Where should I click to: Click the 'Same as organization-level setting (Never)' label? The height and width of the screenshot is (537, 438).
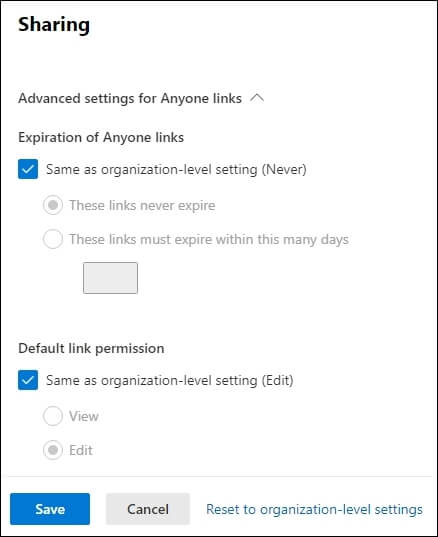176,170
